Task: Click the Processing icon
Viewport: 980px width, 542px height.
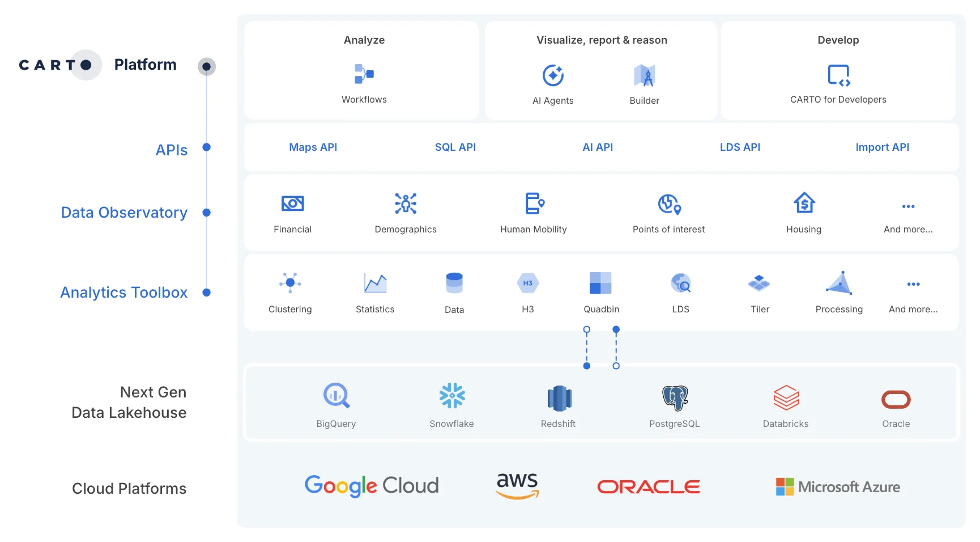Action: [x=840, y=283]
